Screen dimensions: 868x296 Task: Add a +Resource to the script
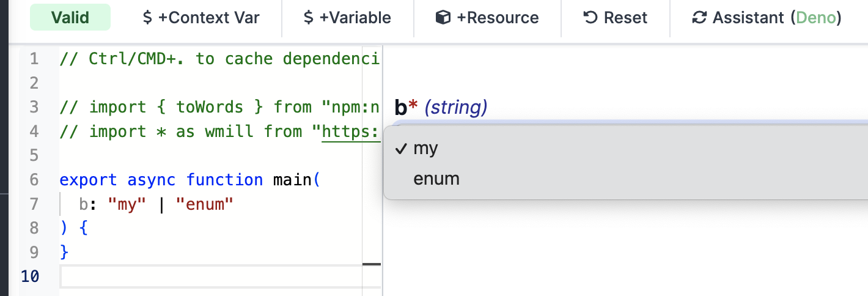(x=487, y=18)
